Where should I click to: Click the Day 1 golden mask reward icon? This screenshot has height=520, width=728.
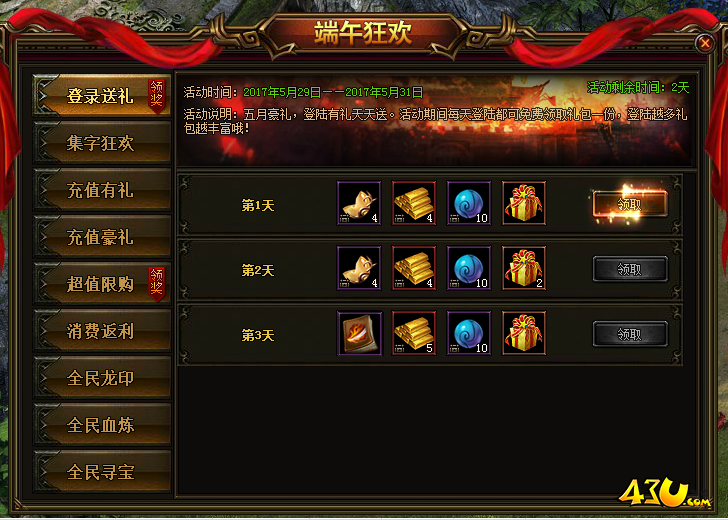[359, 203]
